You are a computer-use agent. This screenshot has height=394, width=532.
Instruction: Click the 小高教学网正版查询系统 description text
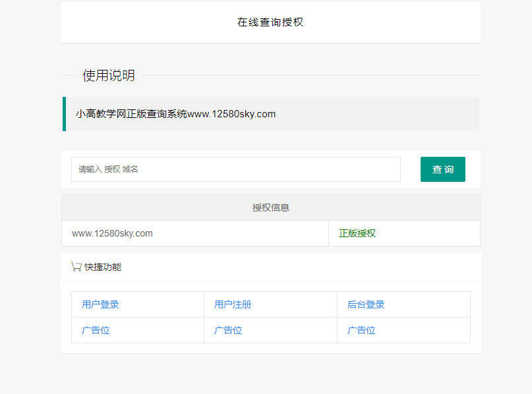click(x=175, y=114)
